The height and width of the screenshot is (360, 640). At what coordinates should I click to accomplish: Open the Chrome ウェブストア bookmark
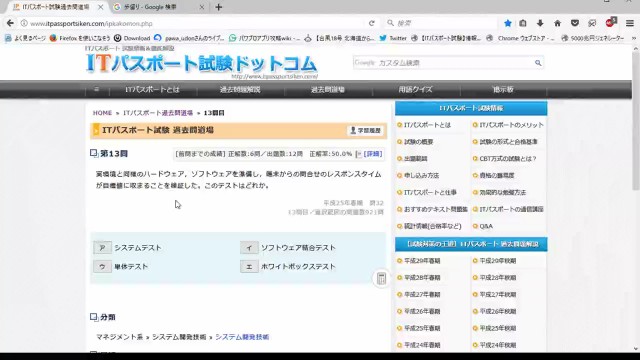521,38
